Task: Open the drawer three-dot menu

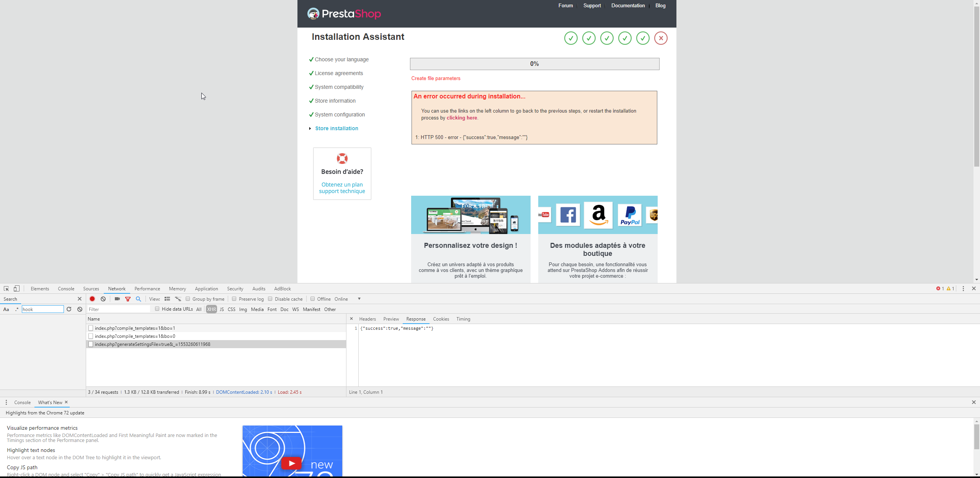Action: pyautogui.click(x=6, y=402)
